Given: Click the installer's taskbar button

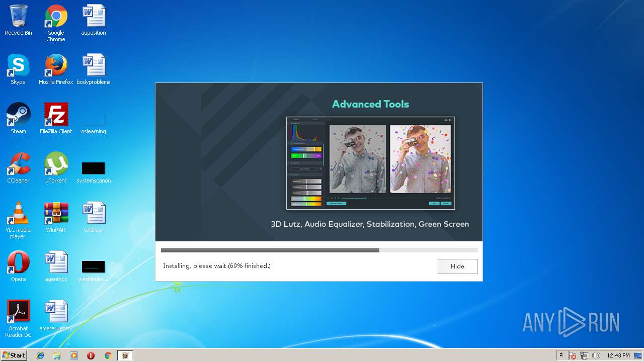Looking at the screenshot, I should 125,355.
